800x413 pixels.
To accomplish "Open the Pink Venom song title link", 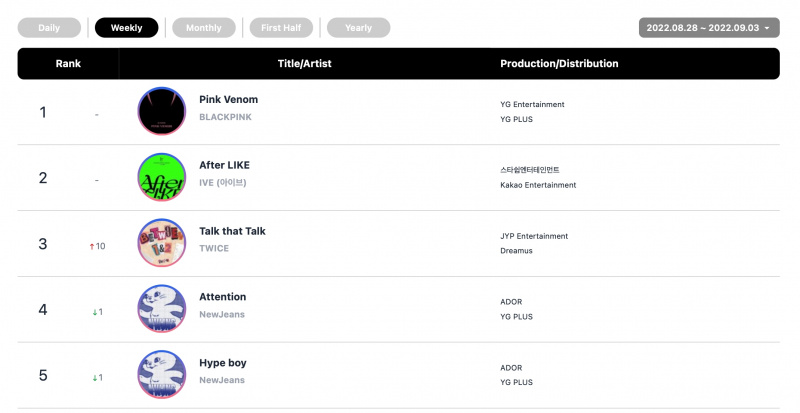I will coord(229,100).
